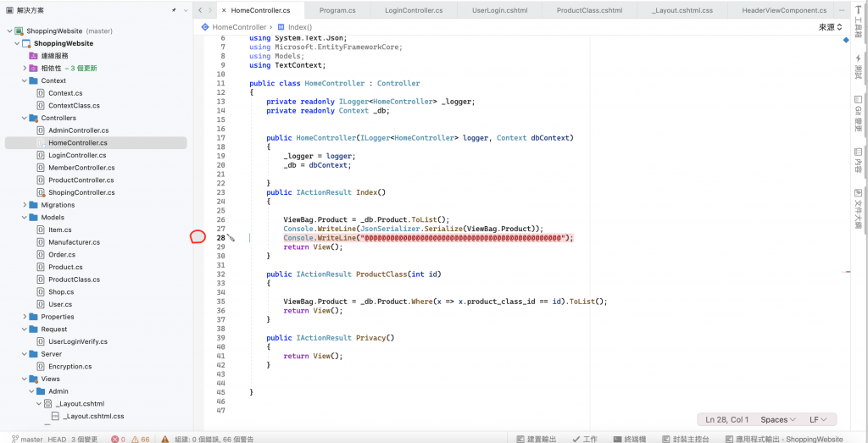Screen dimensions: 868x443
Task: Collapse the ShoppingWebsite project node
Action: tap(17, 43)
